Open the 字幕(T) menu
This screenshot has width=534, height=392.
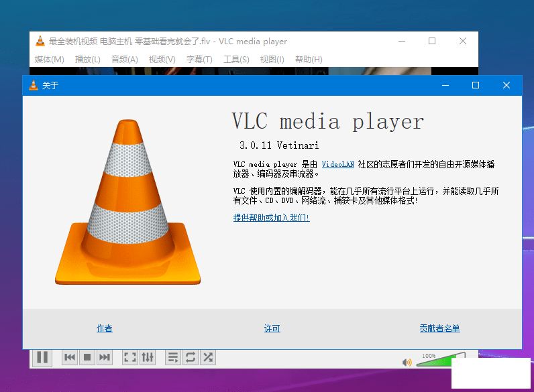click(199, 60)
